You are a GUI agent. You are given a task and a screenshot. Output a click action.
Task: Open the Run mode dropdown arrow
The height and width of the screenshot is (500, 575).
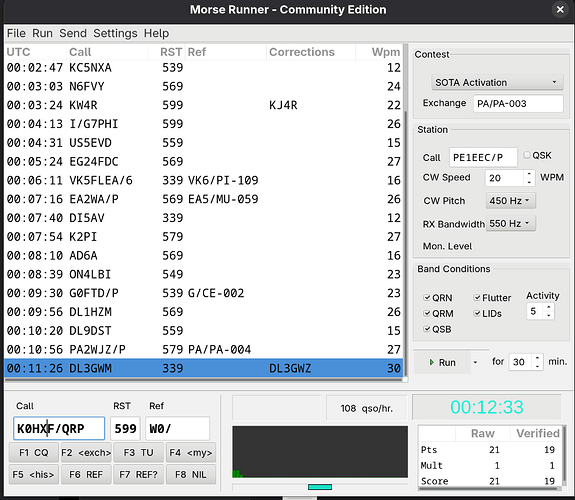(475, 362)
